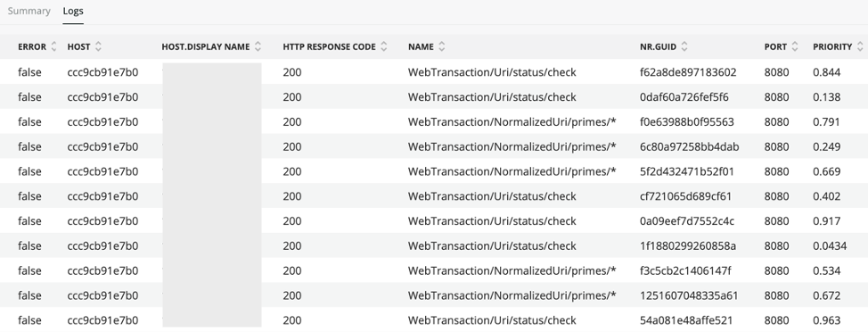Screen dimensions: 868x332
Task: Click priority value 0.917
Action: 826,221
